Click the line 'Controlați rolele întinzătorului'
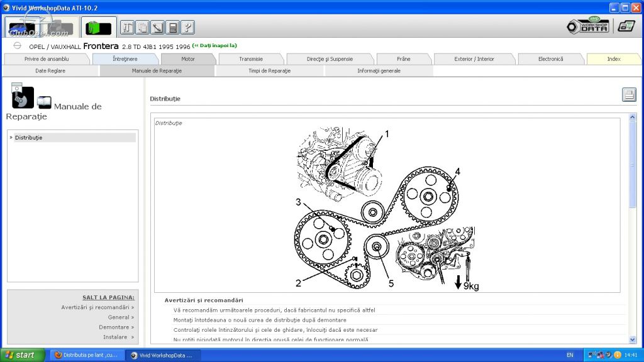Image resolution: width=644 pixels, height=362 pixels. pos(275,330)
